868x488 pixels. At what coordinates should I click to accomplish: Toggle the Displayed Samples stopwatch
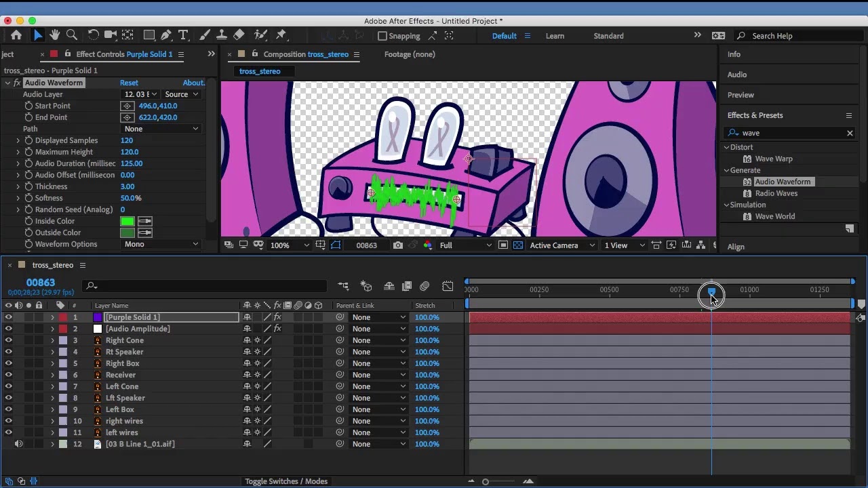click(28, 140)
